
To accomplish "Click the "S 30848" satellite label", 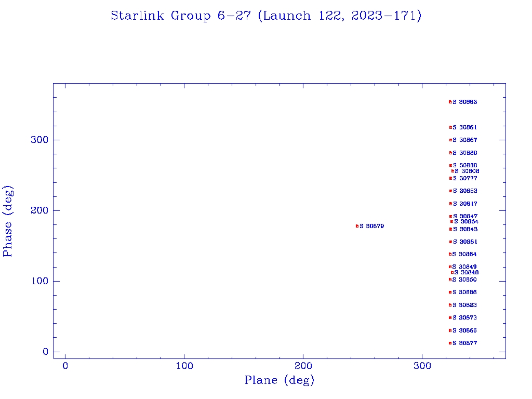I will pos(467,272).
